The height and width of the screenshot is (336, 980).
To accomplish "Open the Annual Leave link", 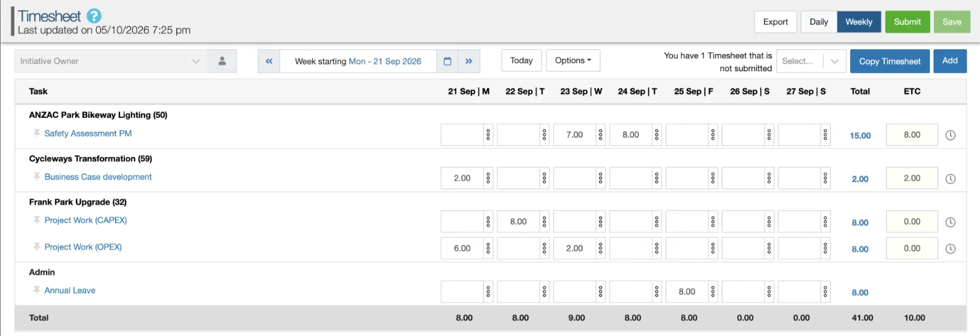I will tap(70, 290).
